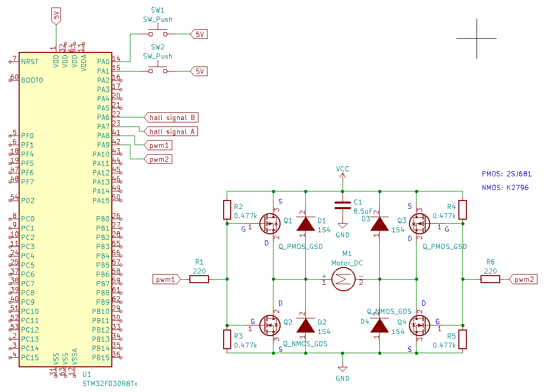Viewport: 546px width, 392px height.
Task: Select the pwm2 label connected to PA9
Action: 159,159
